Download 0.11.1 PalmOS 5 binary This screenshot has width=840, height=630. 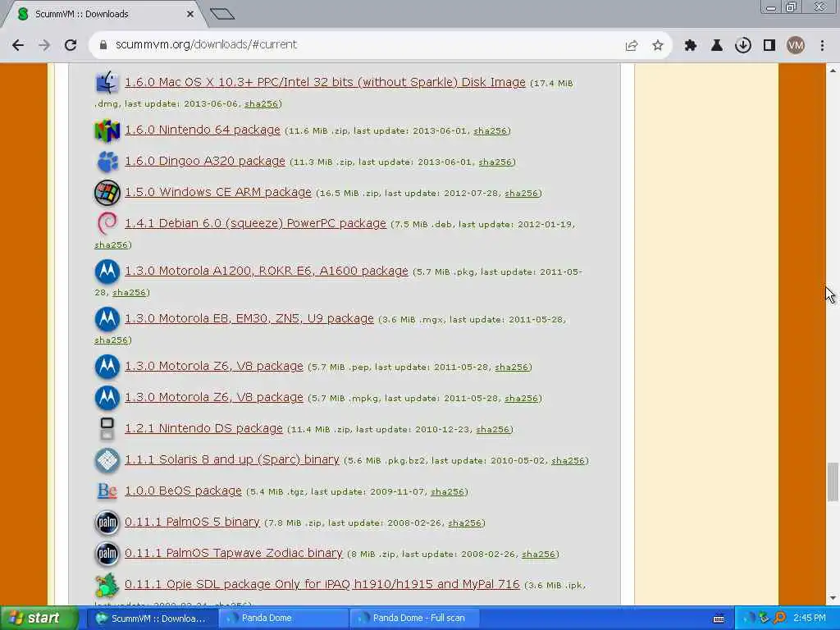[x=192, y=523]
